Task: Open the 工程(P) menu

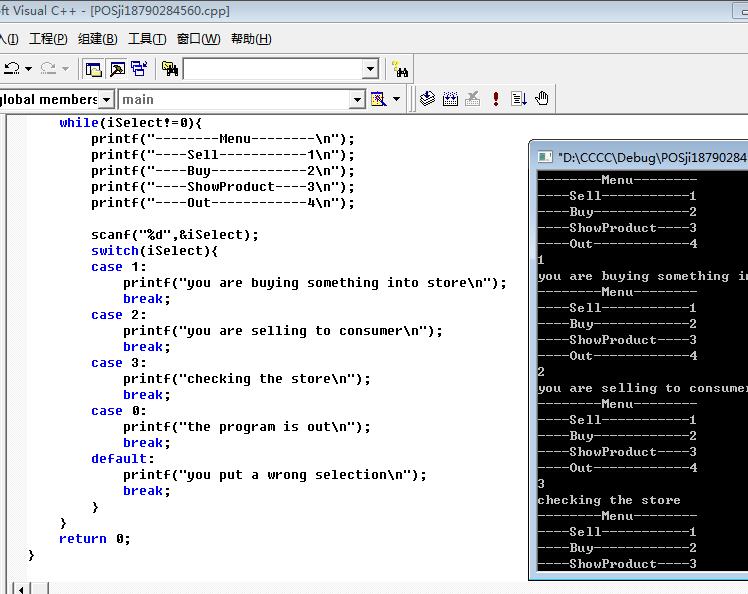Action: (x=48, y=39)
